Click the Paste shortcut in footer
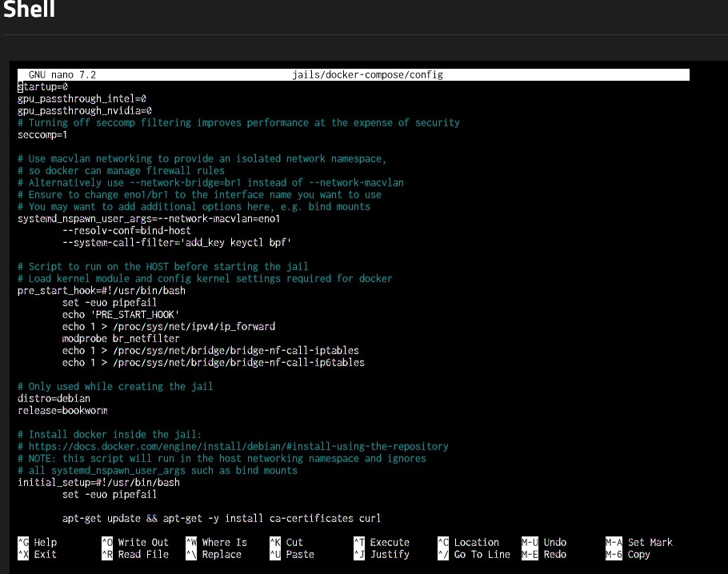Viewport: 728px width, 574px height. tap(299, 554)
